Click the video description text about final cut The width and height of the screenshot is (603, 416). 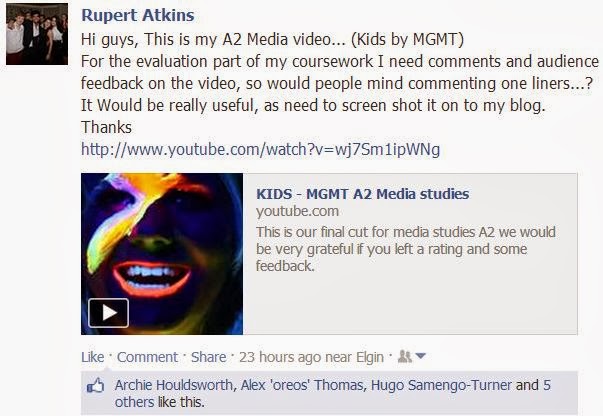[x=406, y=249]
